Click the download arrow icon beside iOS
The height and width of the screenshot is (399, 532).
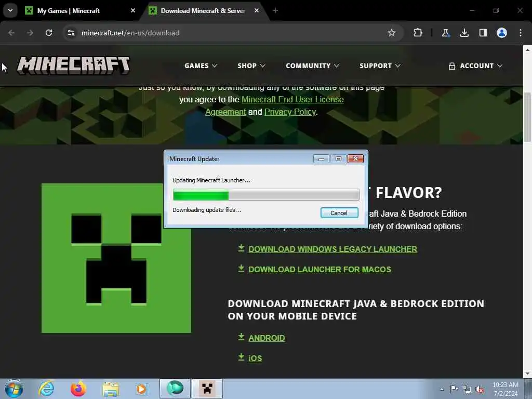pos(241,357)
